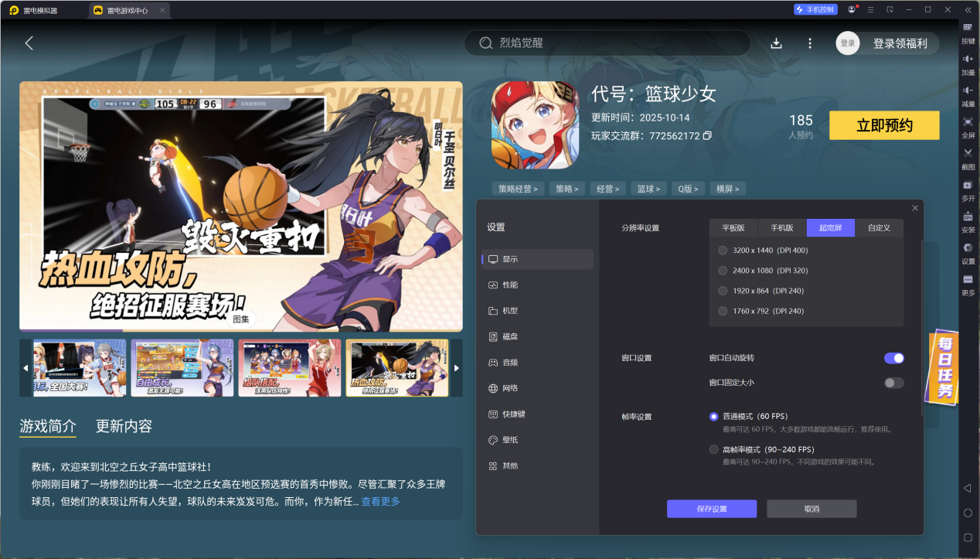The width and height of the screenshot is (980, 559).
Task: Copy the player group number 772562172
Action: (x=707, y=136)
